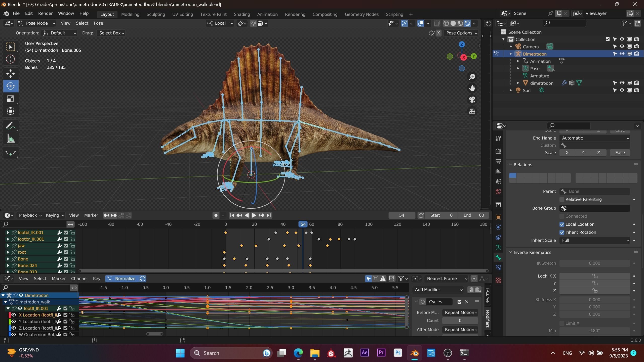The height and width of the screenshot is (362, 644).
Task: Open Windows Search in taskbar
Action: pos(231,353)
